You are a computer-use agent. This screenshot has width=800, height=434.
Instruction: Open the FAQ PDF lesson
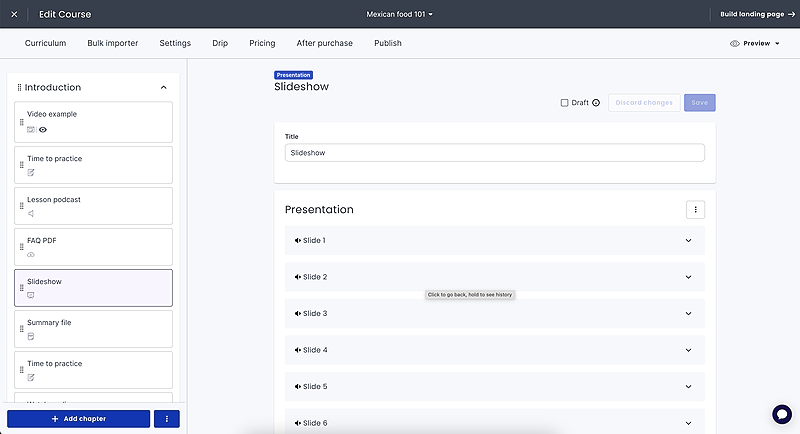click(93, 247)
